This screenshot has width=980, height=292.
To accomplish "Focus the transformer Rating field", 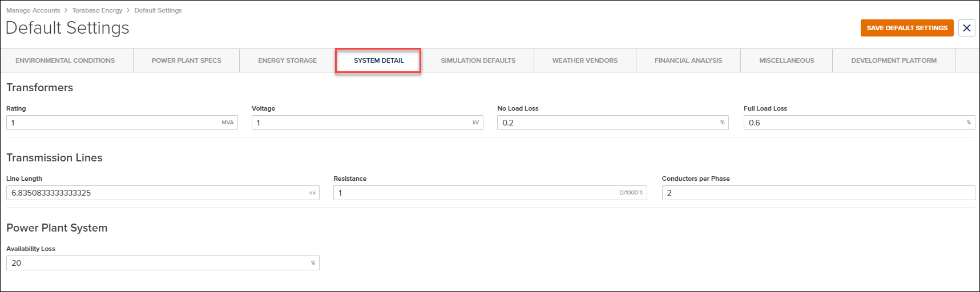I will point(122,123).
